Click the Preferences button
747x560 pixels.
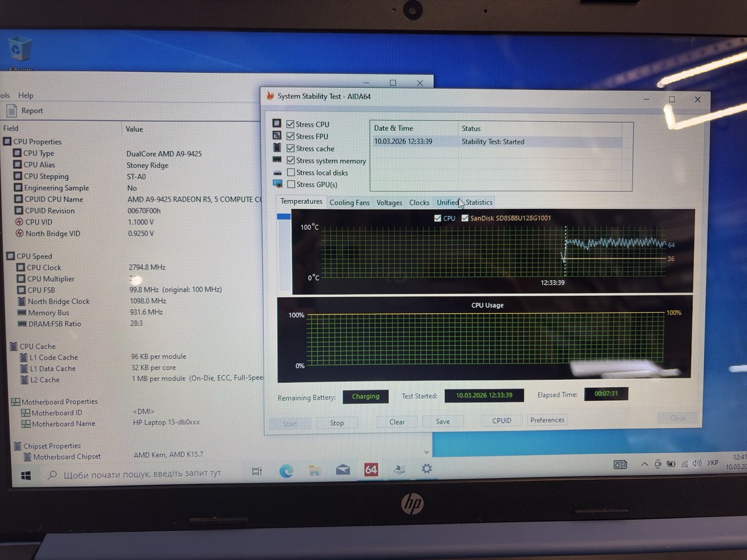tap(547, 420)
